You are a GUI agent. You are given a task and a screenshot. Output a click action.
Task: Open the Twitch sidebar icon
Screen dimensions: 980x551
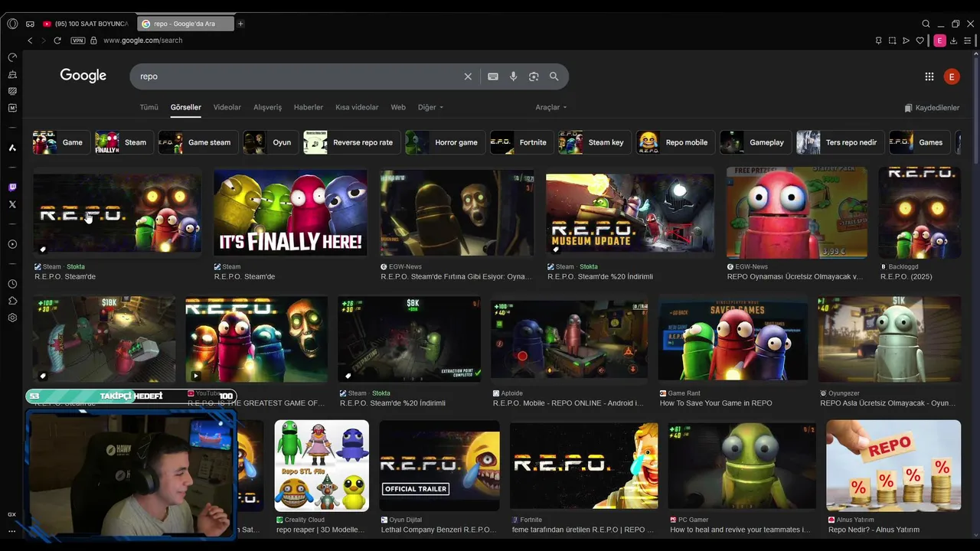click(x=12, y=187)
